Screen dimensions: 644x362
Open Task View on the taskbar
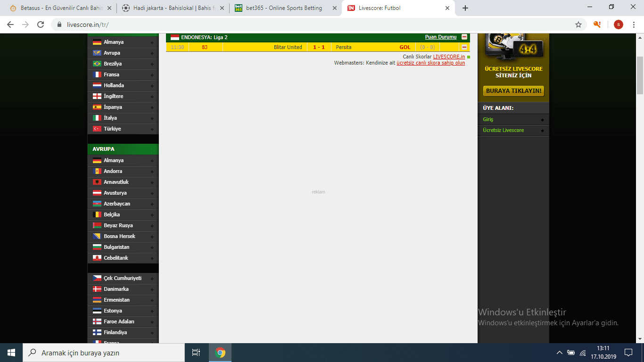pos(196,353)
